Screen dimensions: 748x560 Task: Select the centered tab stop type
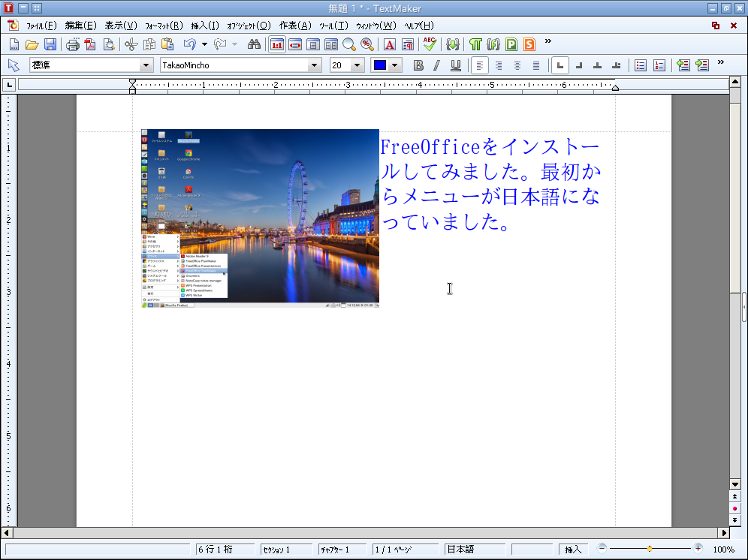click(x=597, y=65)
